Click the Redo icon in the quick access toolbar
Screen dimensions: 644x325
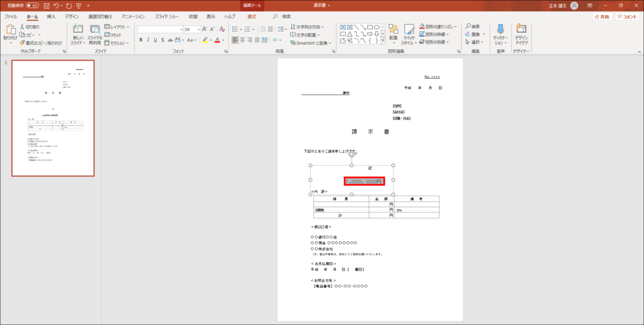coord(69,6)
